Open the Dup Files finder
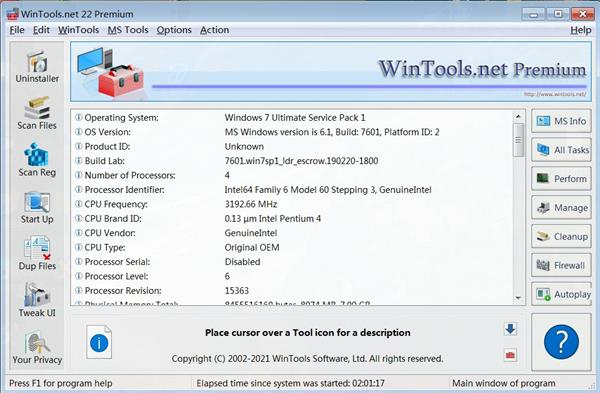 [x=37, y=253]
